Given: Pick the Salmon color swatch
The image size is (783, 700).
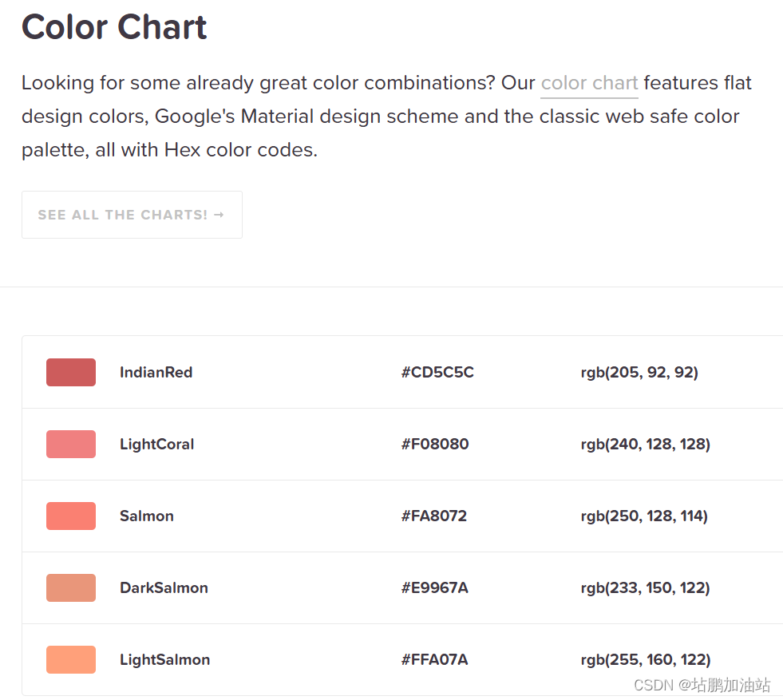Looking at the screenshot, I should pos(71,516).
